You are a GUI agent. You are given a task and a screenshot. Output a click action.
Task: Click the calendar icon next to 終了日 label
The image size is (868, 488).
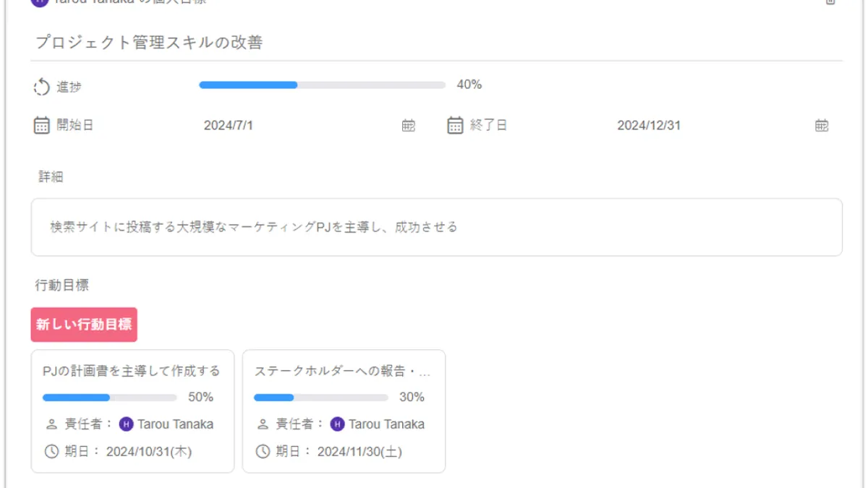(455, 125)
